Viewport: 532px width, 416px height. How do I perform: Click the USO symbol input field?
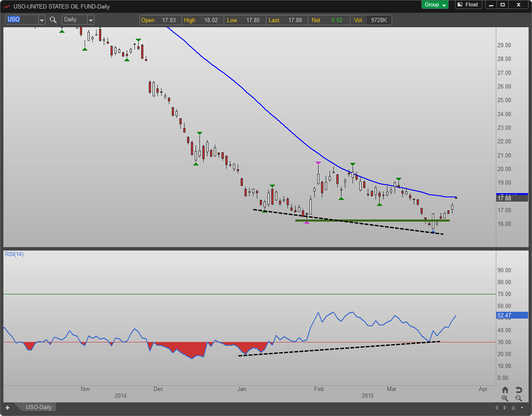point(21,20)
